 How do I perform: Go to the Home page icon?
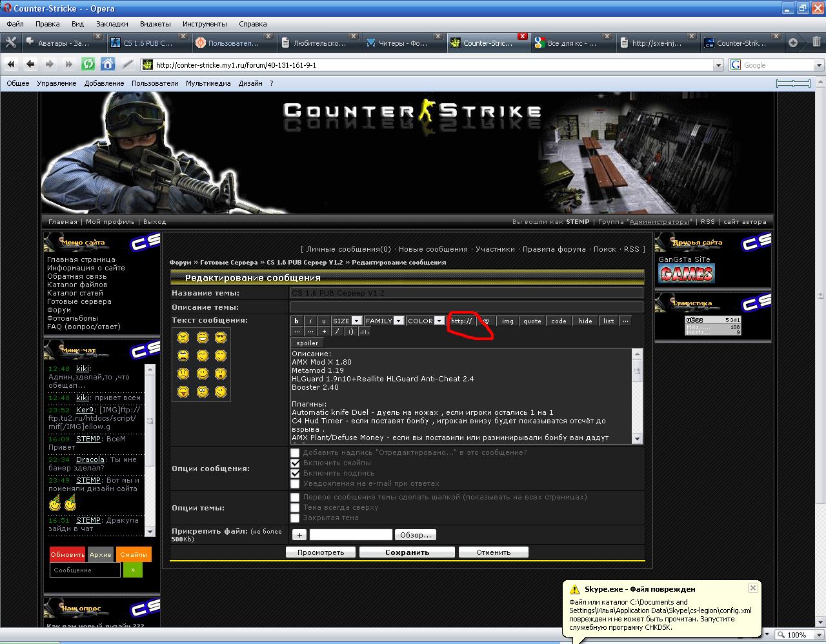108,65
